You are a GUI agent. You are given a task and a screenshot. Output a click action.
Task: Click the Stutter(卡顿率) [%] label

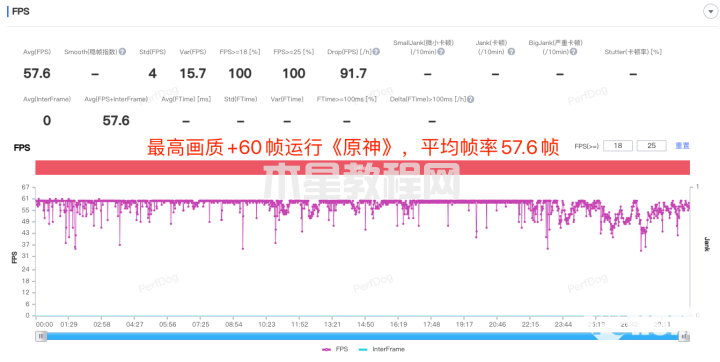click(x=633, y=52)
